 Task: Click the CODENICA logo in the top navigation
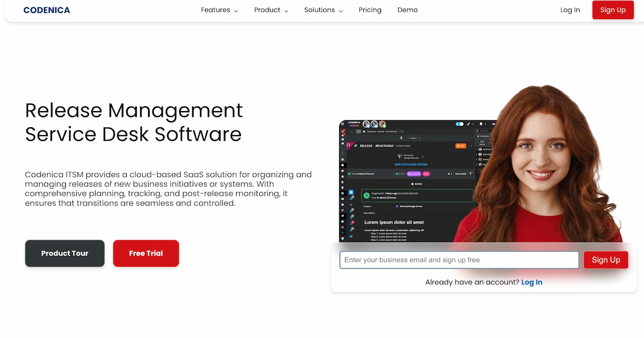tap(46, 10)
